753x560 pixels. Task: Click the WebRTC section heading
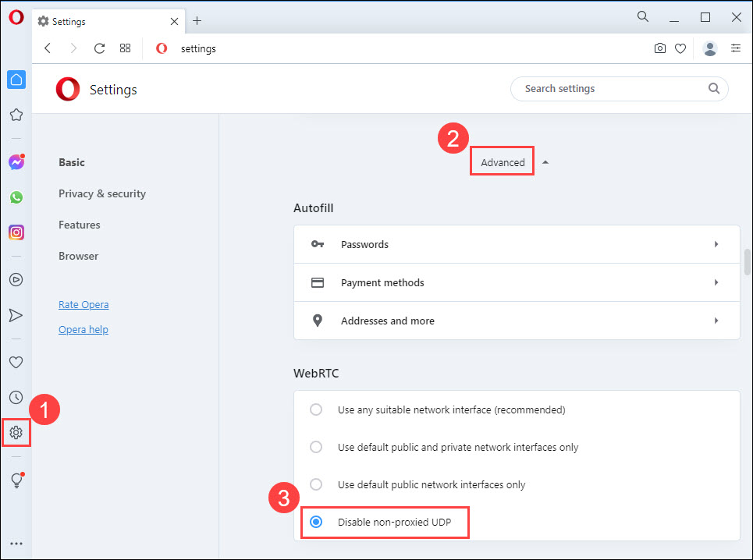click(316, 374)
